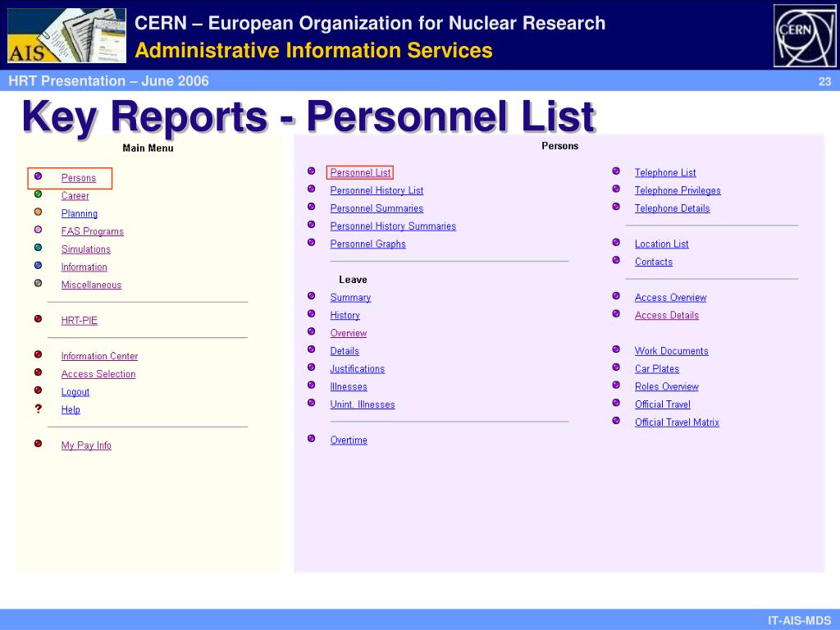
Task: Click the orange bullet beside Planning
Action: [38, 212]
